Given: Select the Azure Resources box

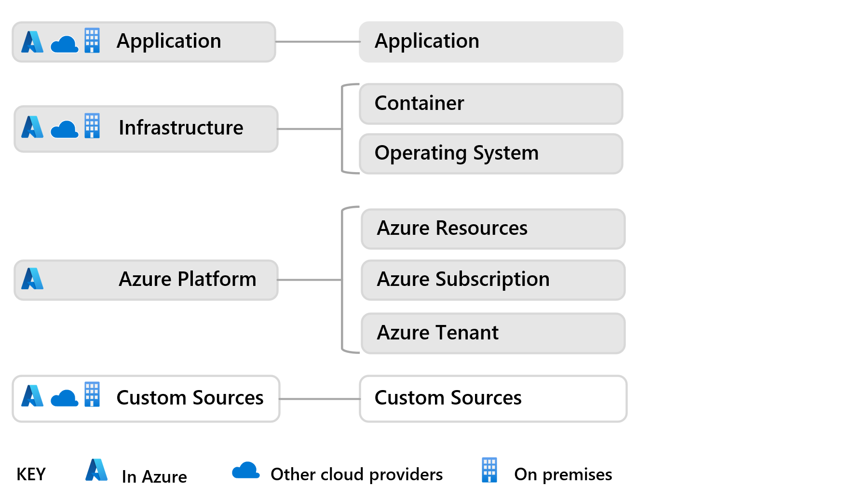Looking at the screenshot, I should click(x=493, y=229).
